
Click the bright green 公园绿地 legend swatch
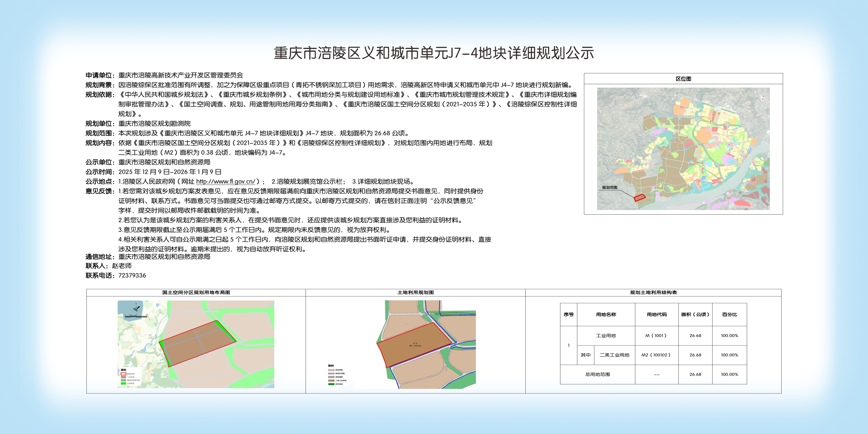click(124, 384)
